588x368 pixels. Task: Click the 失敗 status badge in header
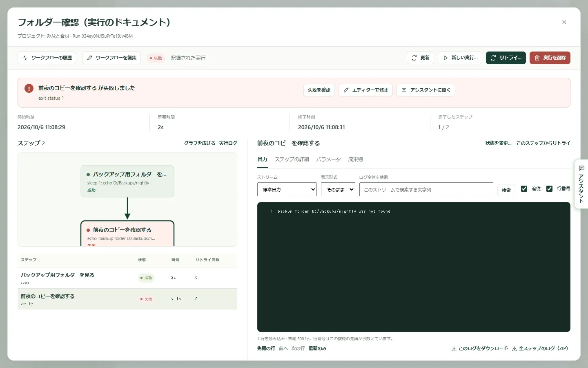point(156,58)
